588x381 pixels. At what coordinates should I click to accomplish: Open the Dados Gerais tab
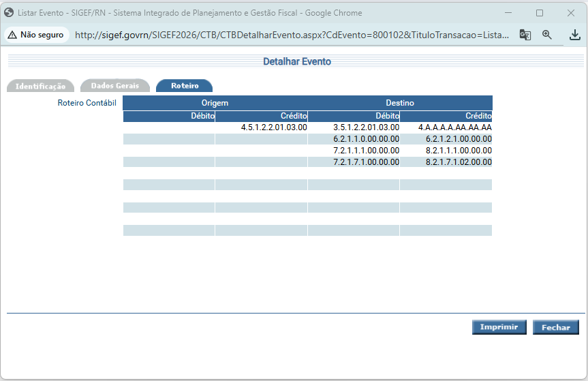pos(114,86)
